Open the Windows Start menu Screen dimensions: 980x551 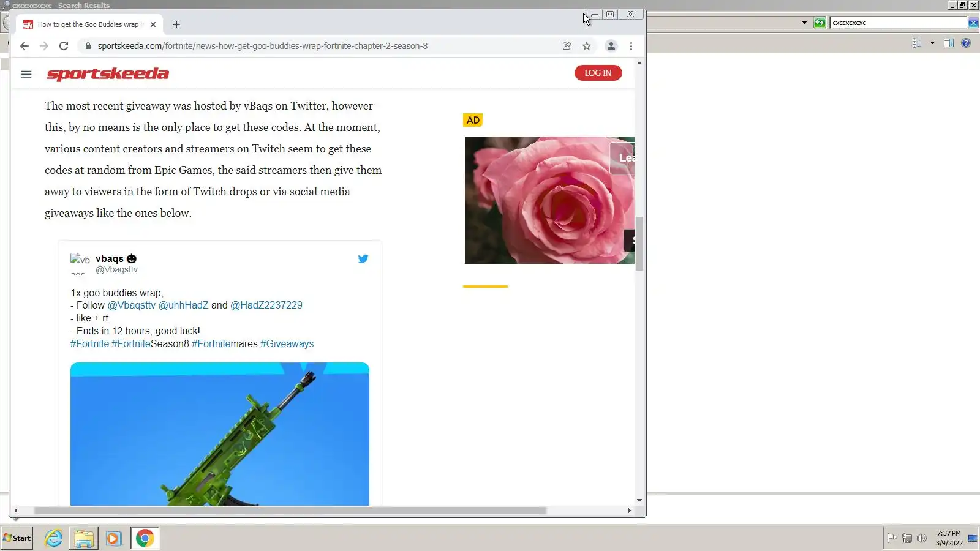17,538
